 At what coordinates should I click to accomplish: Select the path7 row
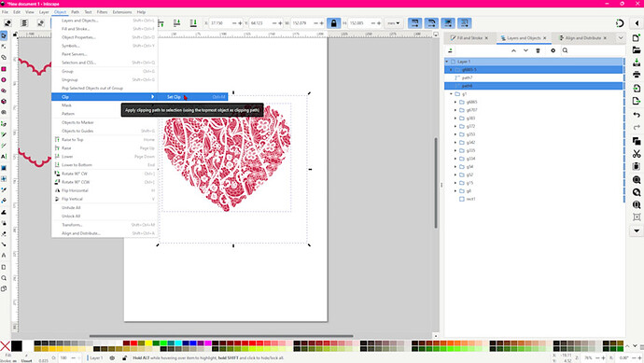pyautogui.click(x=534, y=77)
